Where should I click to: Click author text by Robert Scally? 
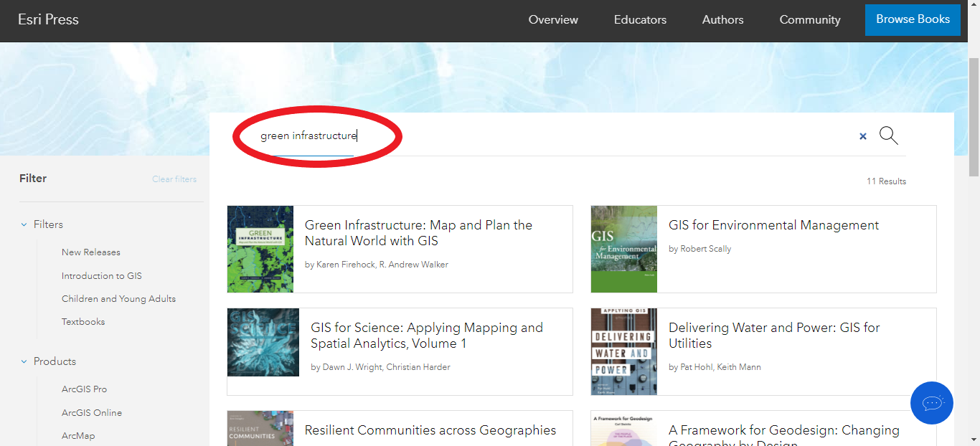click(x=700, y=249)
